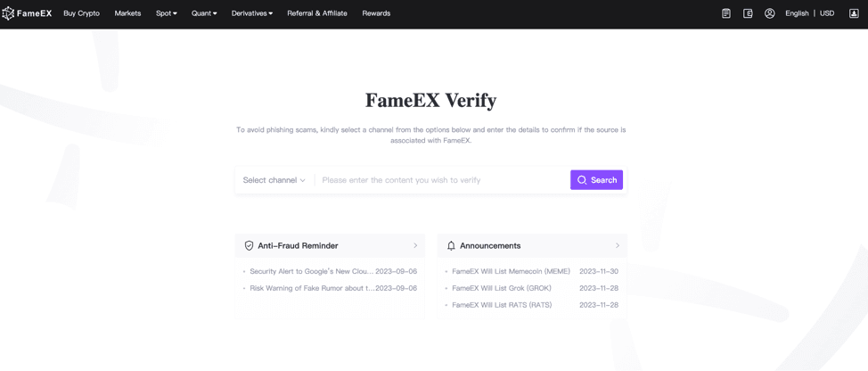The width and height of the screenshot is (868, 371).
Task: Open Referral & Affiliate page
Action: 317,13
